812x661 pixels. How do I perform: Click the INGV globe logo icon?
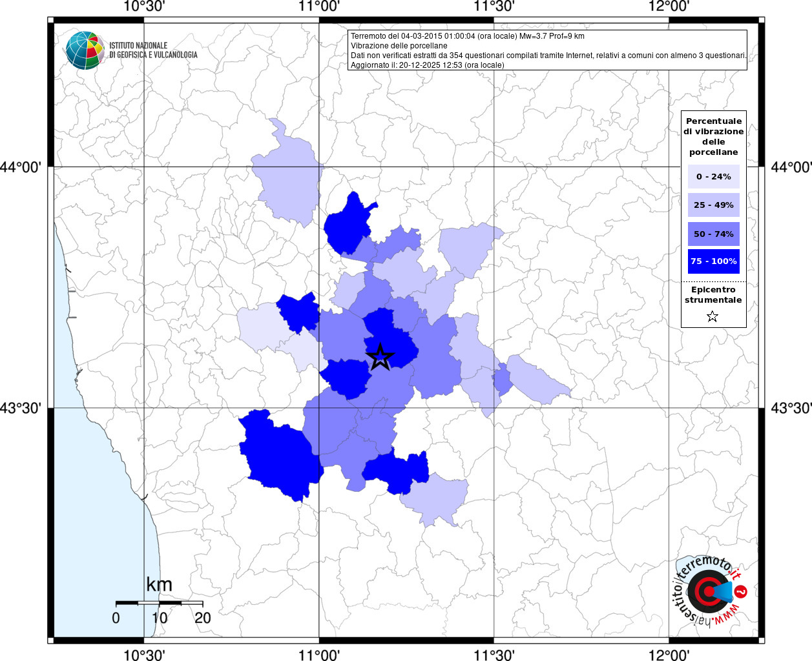click(x=85, y=50)
